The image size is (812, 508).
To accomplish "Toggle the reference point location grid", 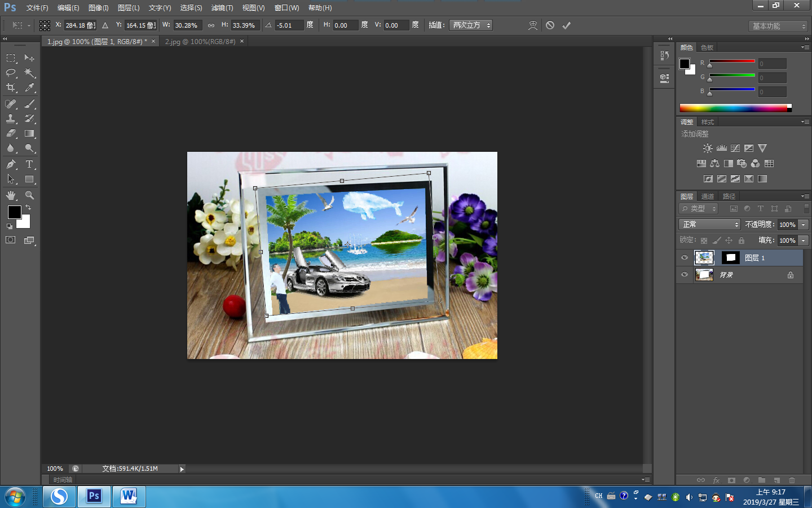I will pos(45,25).
